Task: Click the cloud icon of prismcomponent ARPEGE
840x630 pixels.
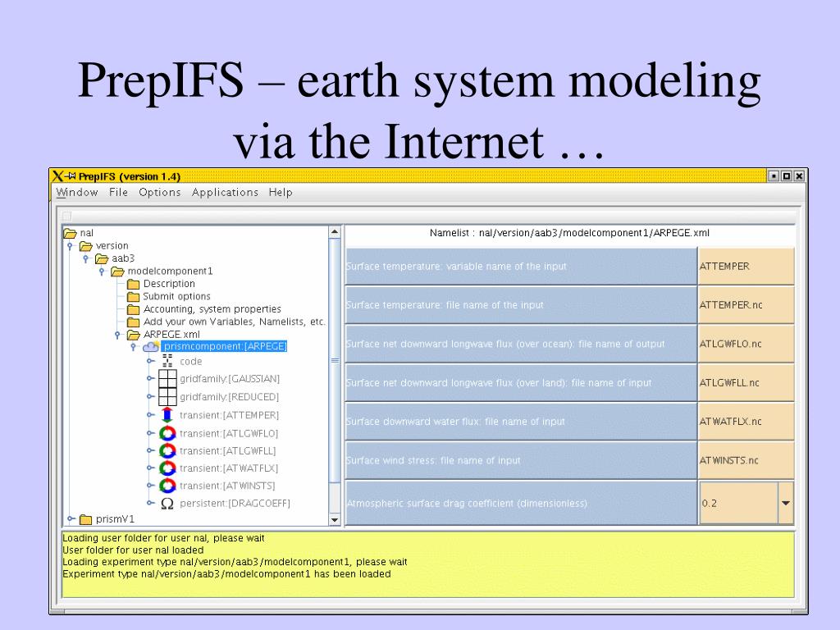Action: [x=151, y=347]
